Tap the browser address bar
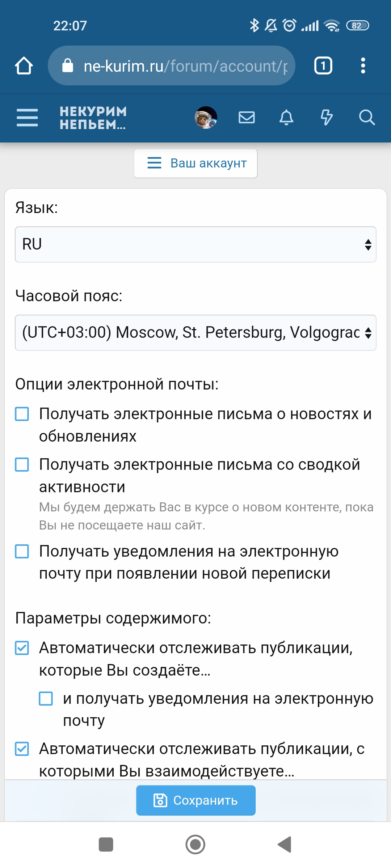The image size is (391, 868). (177, 66)
